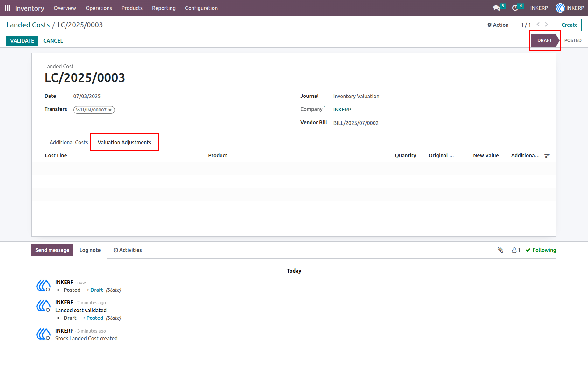Click the Cancel button
Viewport: 588px width, 365px height.
tap(53, 41)
